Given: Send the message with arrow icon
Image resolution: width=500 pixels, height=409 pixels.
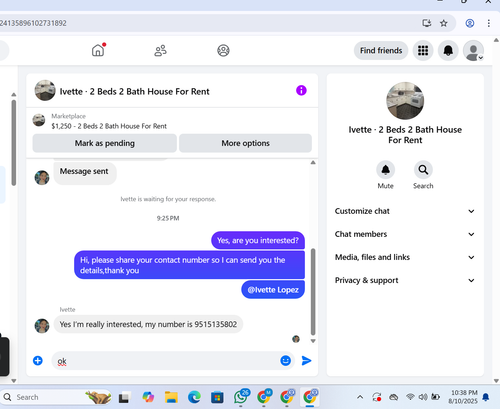Looking at the screenshot, I should pyautogui.click(x=306, y=360).
